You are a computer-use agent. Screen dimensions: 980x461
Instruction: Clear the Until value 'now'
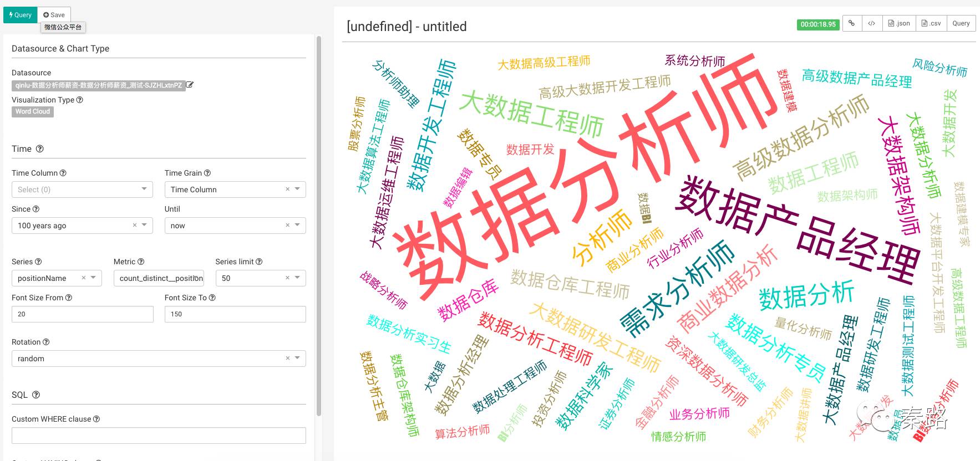point(287,226)
